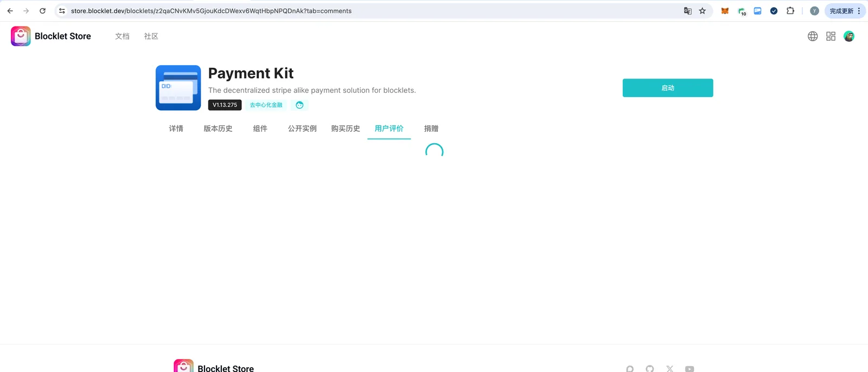Switch to the 版本历史 tab
Viewport: 868px width, 372px height.
pos(218,129)
